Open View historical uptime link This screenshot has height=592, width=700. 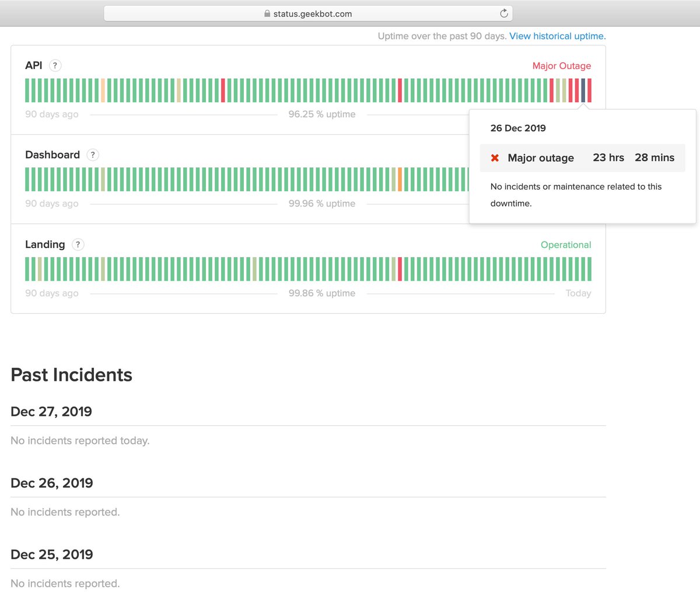557,36
